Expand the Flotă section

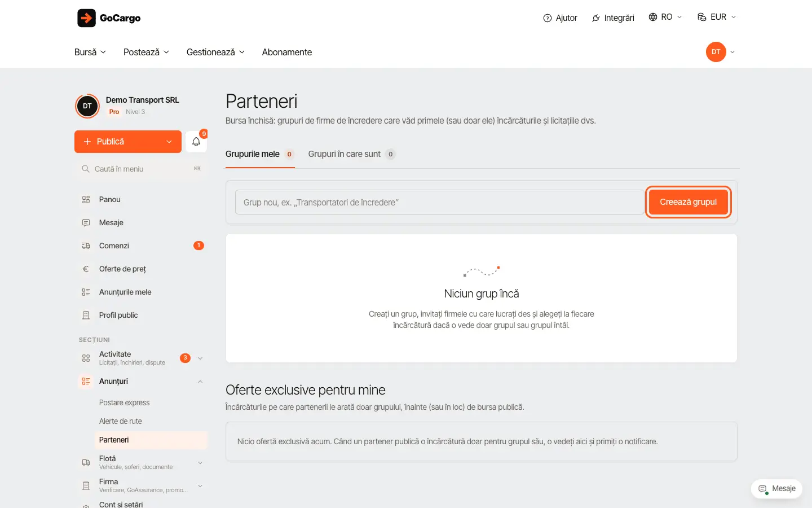coord(141,462)
